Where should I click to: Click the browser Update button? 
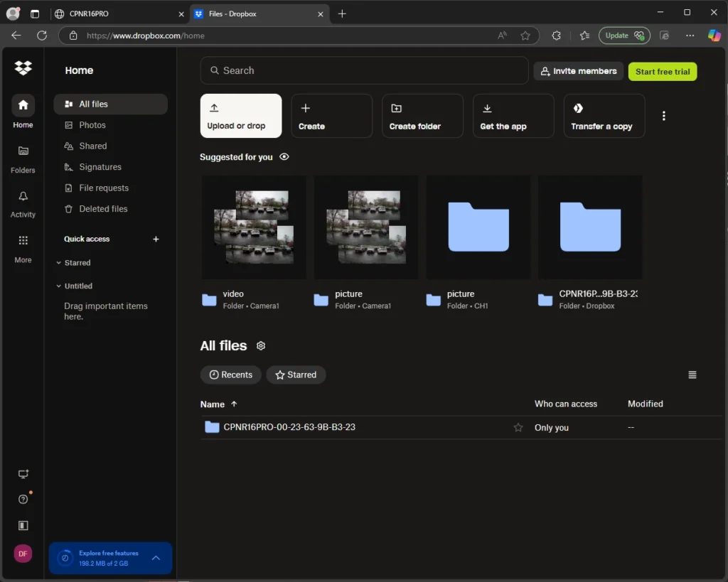[x=624, y=36]
